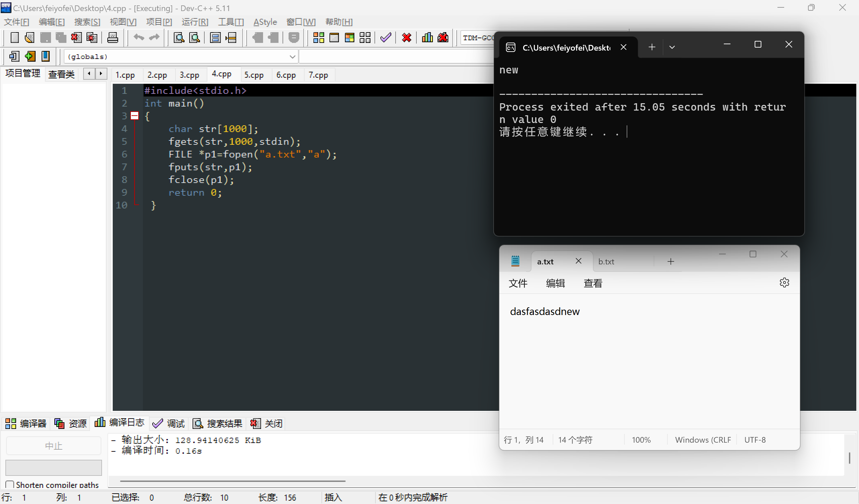This screenshot has width=859, height=504.
Task: Click the Profile analysis bar-chart icon
Action: [x=427, y=38]
